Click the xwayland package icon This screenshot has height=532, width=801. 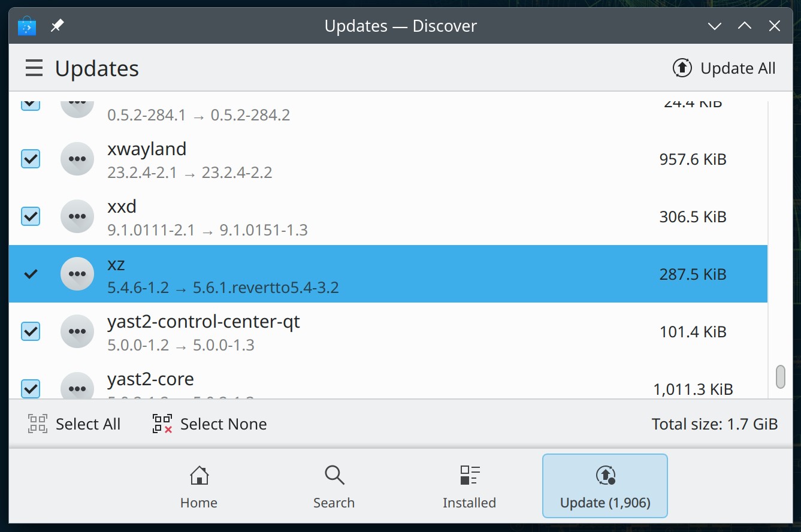point(77,159)
